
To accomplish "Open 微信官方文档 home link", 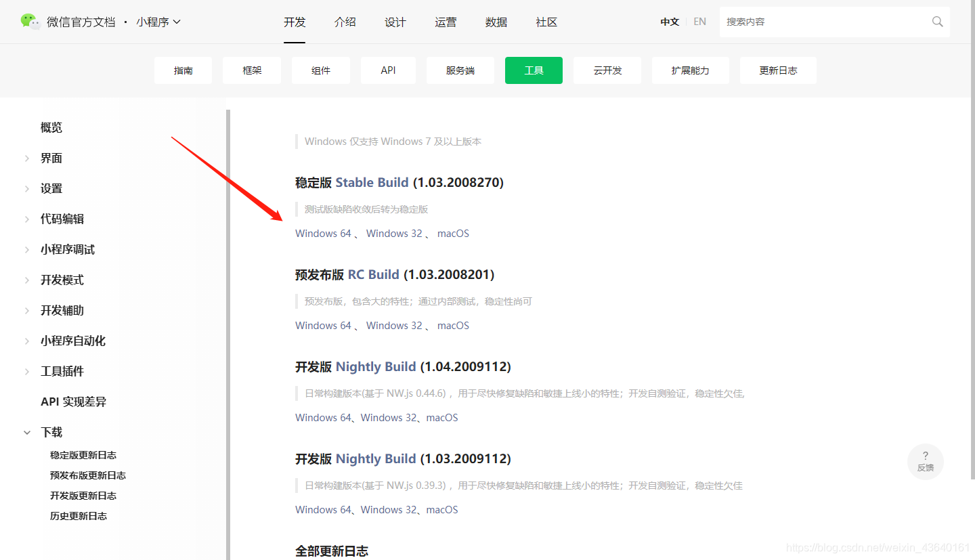I will (x=81, y=22).
